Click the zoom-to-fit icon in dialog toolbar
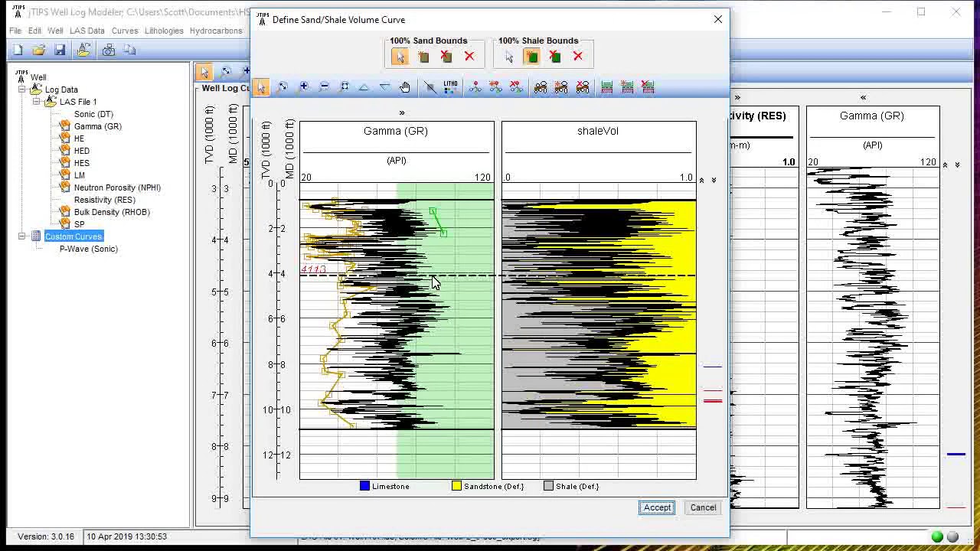 pos(345,87)
